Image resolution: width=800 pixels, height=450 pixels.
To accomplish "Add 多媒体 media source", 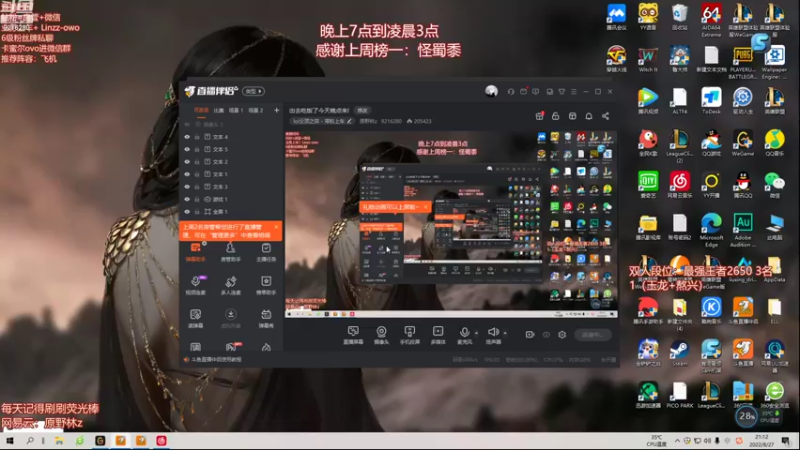I will 438,335.
